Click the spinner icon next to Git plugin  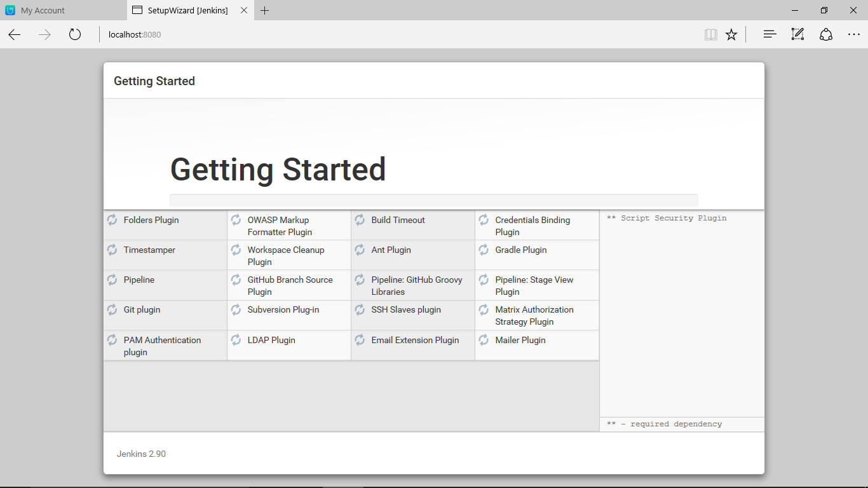pyautogui.click(x=112, y=309)
